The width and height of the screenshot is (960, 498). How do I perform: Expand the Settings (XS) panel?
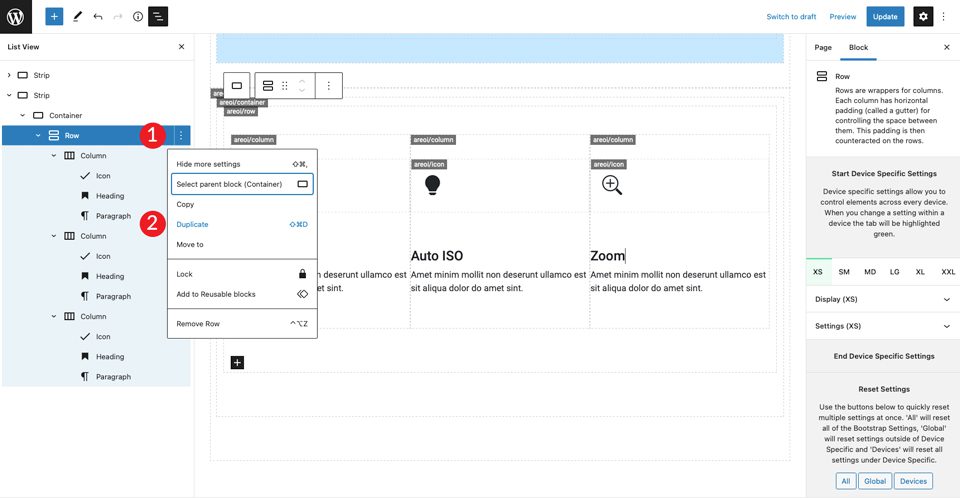pos(883,326)
